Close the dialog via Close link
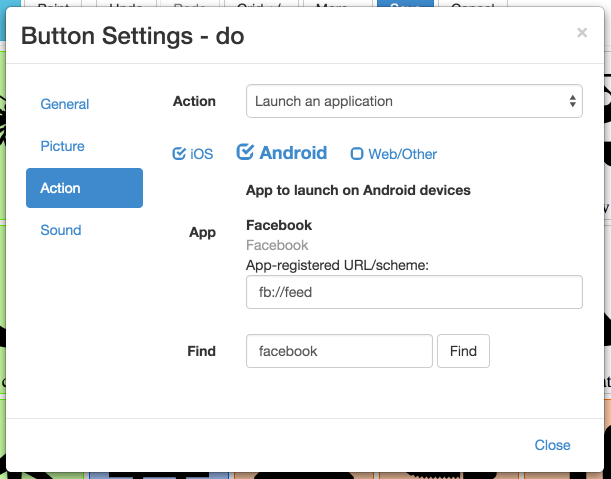 [x=552, y=445]
